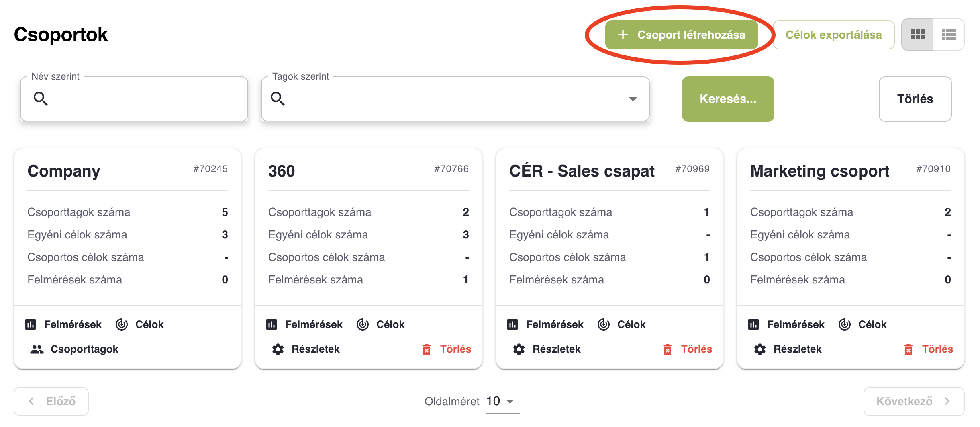Click the Csoport létrehozása button
This screenshot has width=980, height=427.
pos(682,35)
